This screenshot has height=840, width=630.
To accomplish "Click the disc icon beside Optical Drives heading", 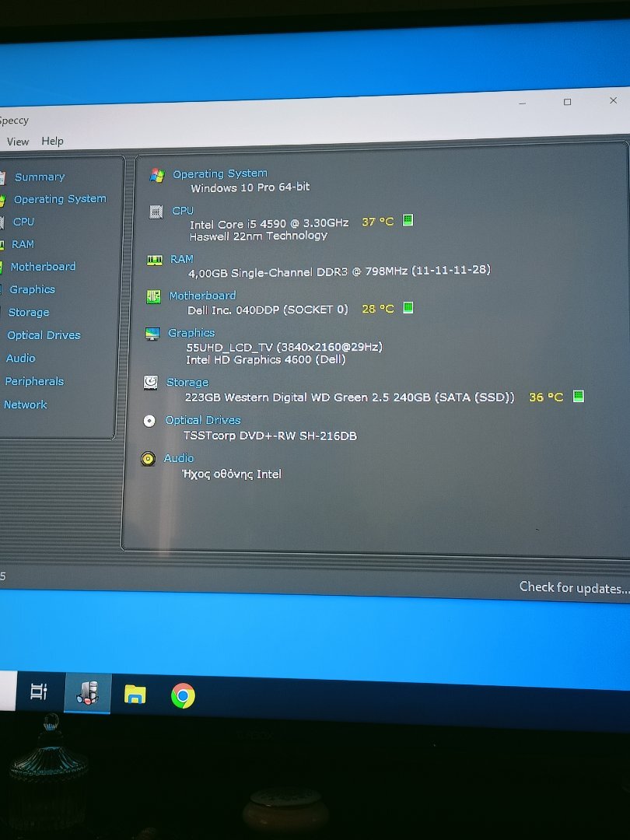I will point(149,421).
